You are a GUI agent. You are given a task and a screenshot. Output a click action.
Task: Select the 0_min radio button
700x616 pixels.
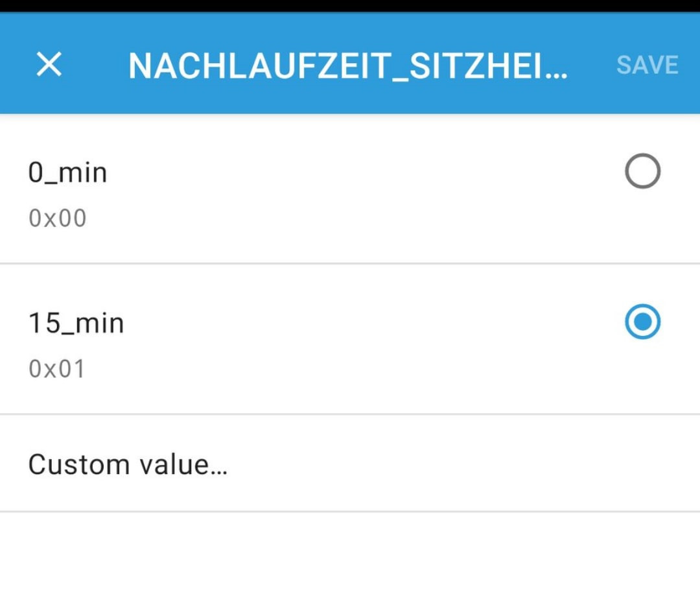click(642, 172)
